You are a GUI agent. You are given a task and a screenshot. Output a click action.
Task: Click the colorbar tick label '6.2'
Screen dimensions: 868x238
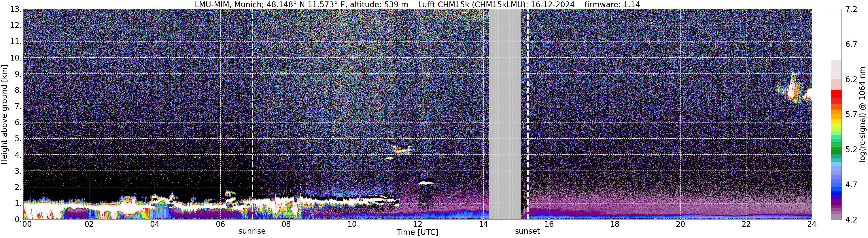click(851, 80)
